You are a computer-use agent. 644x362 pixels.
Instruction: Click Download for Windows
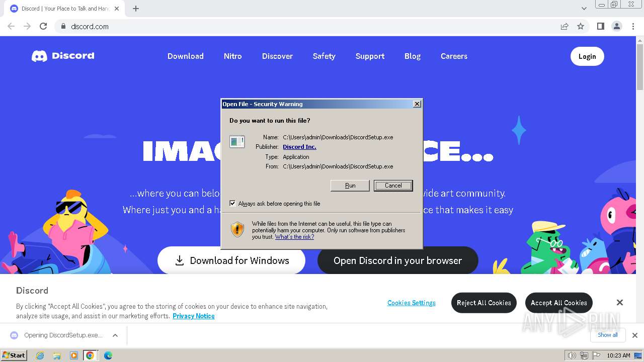231,260
